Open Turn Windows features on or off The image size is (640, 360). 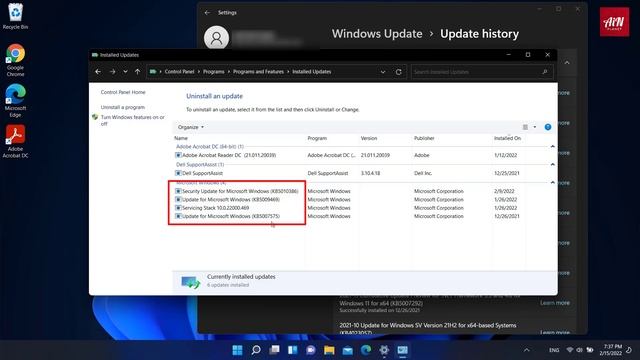132,120
